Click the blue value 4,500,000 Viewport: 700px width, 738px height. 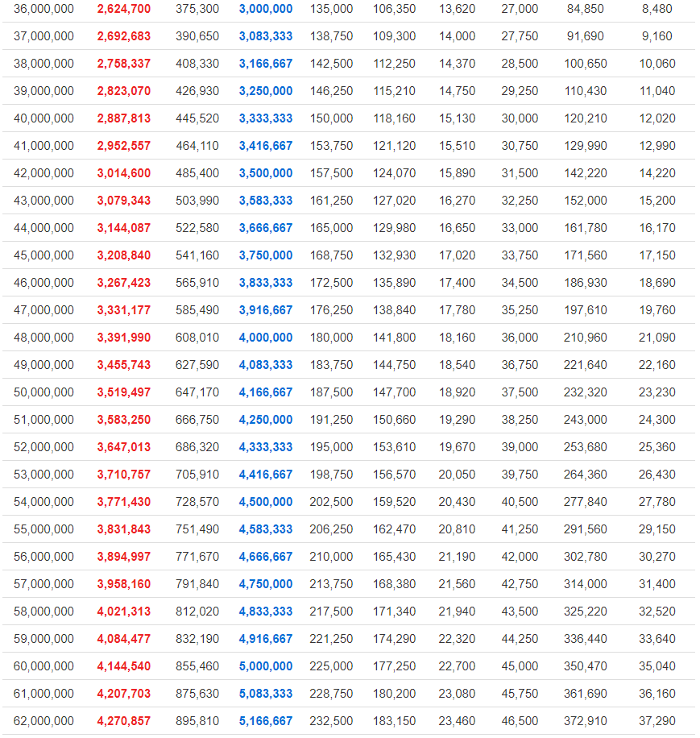pos(266,502)
